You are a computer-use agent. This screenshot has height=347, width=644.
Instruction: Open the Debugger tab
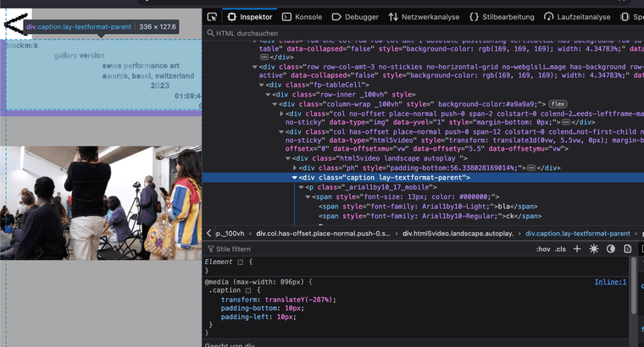click(x=355, y=17)
